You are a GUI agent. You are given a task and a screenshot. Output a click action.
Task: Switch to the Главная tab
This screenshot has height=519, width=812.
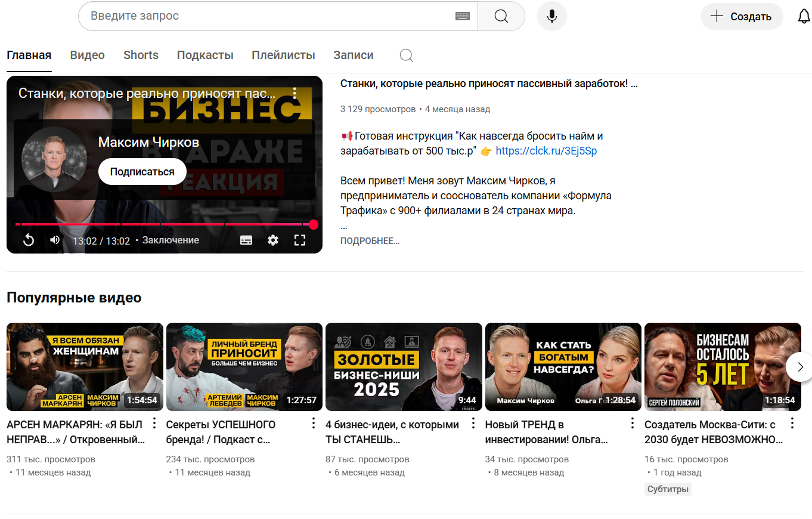29,55
